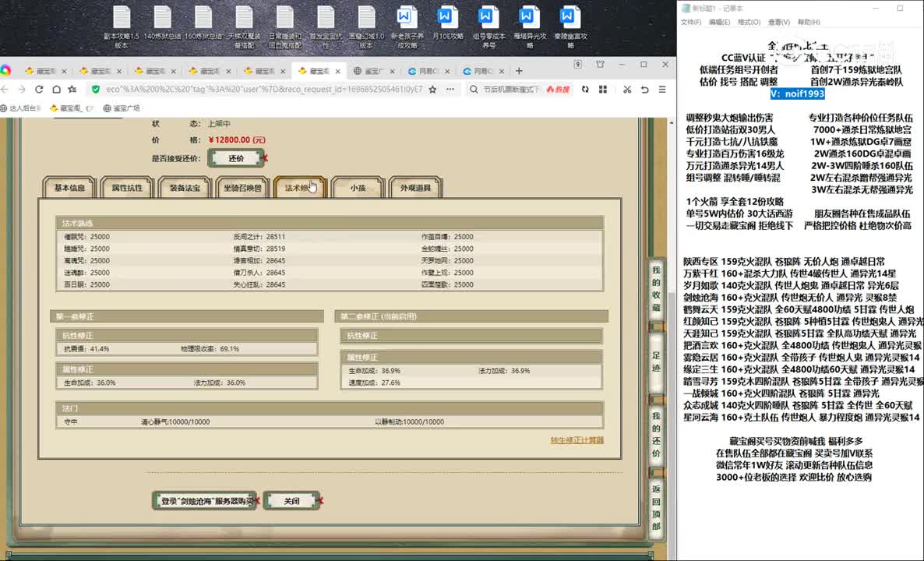
Task: Click the browser logo at top left
Action: pos(5,71)
